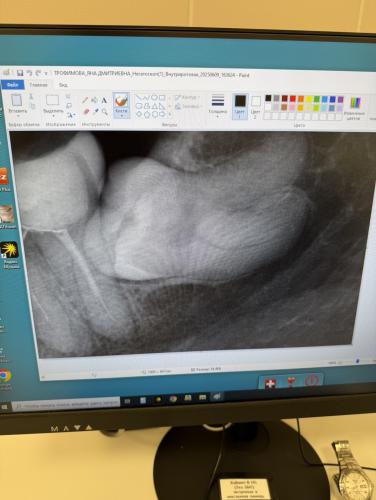Activate the Цвет 2 background color box
This screenshot has width=376, height=500.
255,107
